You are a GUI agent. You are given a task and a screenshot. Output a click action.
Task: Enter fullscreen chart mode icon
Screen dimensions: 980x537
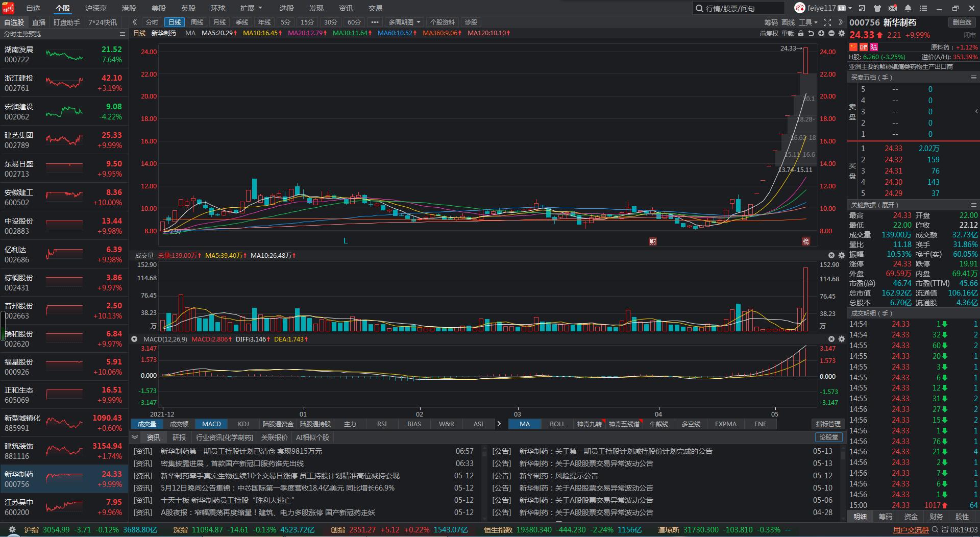(827, 22)
